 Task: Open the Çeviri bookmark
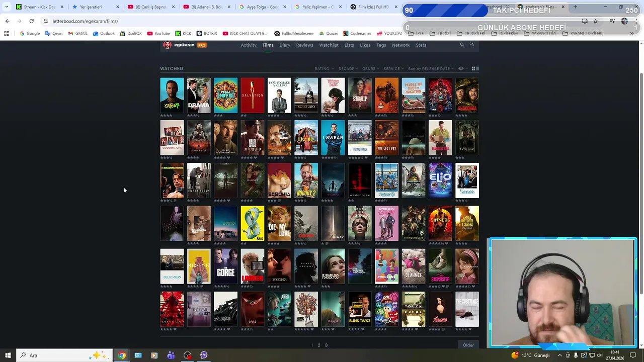[x=54, y=33]
